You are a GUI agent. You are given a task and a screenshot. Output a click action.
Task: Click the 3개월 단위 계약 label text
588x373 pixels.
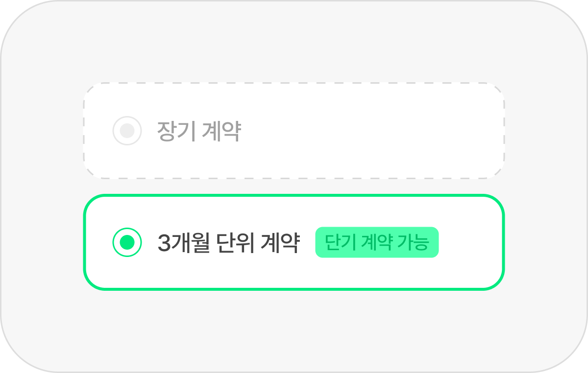coord(228,242)
